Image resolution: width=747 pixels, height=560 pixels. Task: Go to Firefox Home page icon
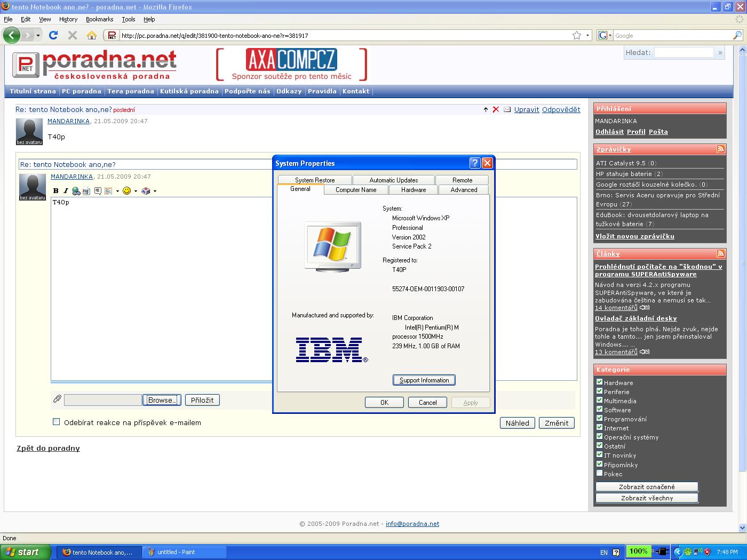[x=92, y=35]
